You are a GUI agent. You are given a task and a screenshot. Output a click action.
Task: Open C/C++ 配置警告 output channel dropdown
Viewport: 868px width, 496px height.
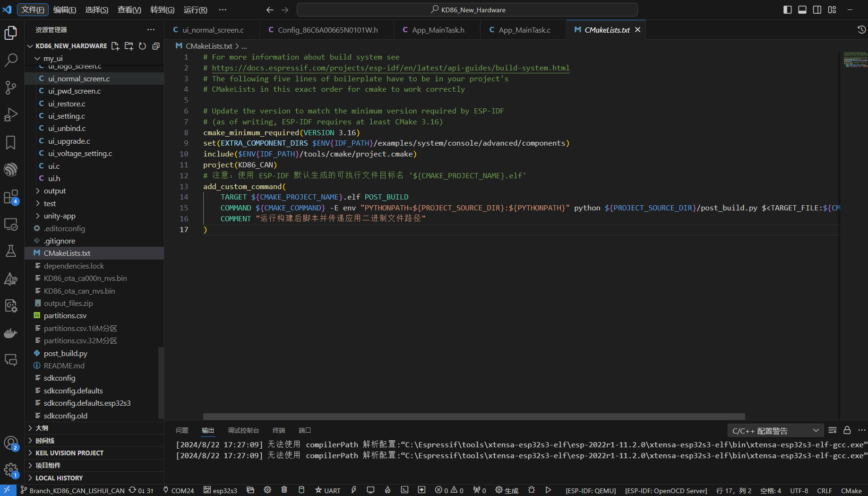(x=775, y=431)
